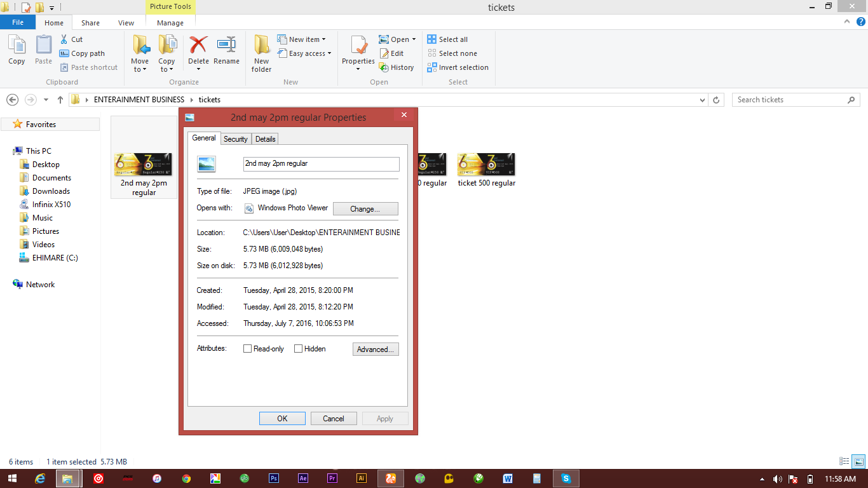This screenshot has height=488, width=868.
Task: Enable the Read-only attribute checkbox
Action: point(248,349)
